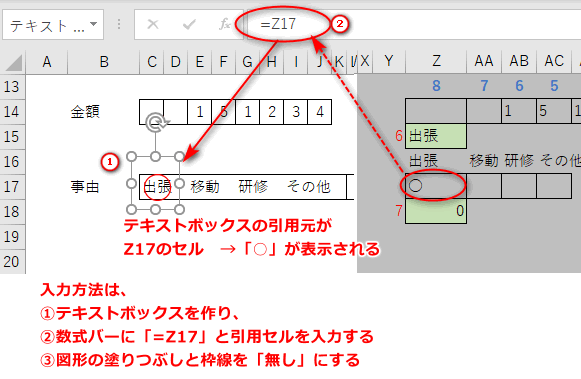The width and height of the screenshot is (581, 379).
Task: Click the formula bar cancel X icon
Action: [153, 24]
